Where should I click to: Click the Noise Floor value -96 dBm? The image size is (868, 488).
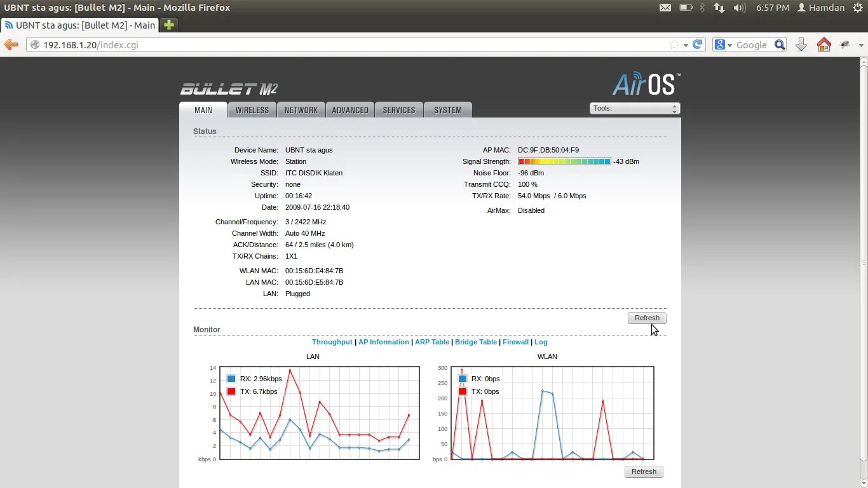coord(531,173)
